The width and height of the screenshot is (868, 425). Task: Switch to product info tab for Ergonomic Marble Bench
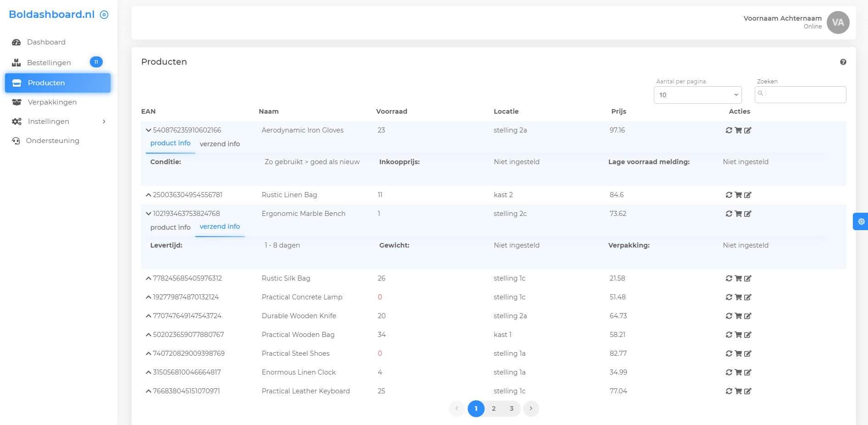click(x=170, y=227)
